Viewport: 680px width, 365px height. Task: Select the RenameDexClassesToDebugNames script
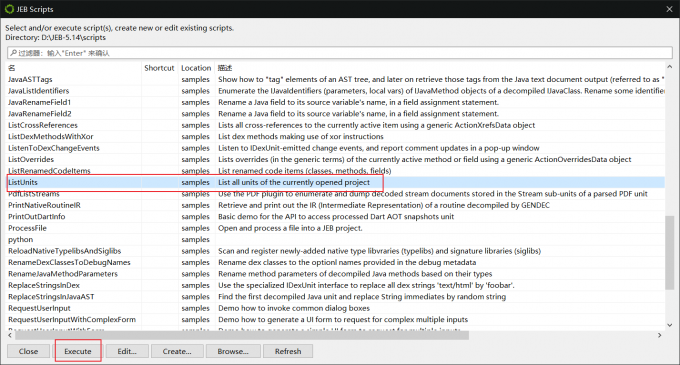[x=69, y=262]
